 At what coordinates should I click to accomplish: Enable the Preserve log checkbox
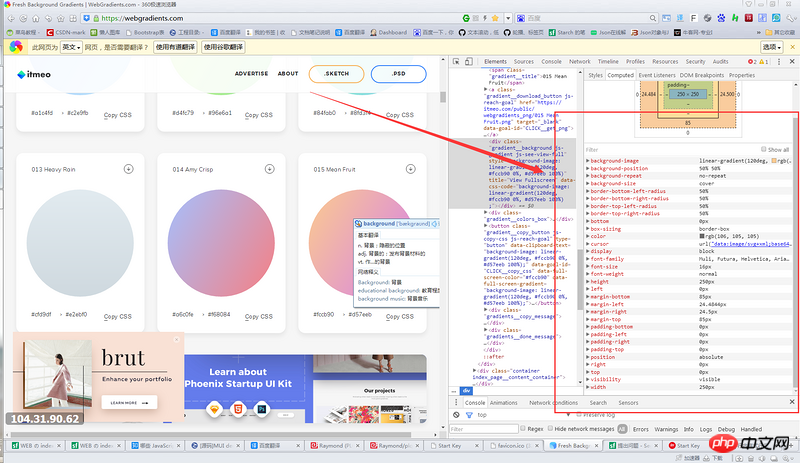point(579,415)
